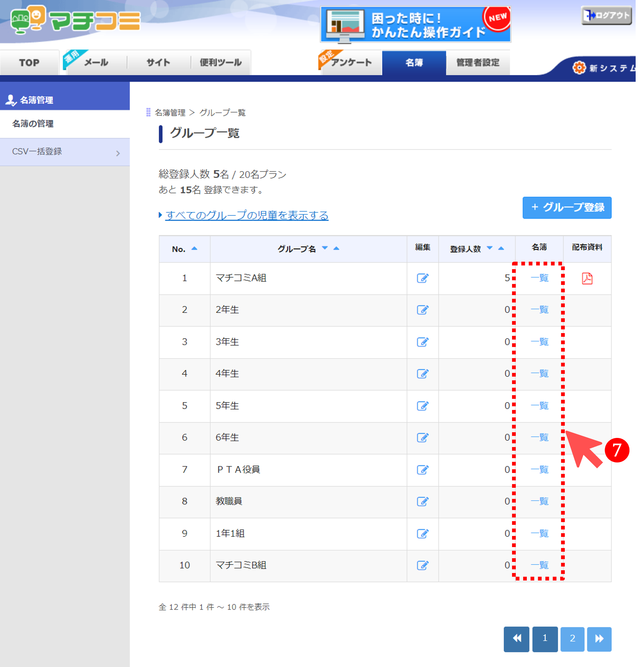The image size is (644, 667).
Task: Edit the 1年1組 group via pencil icon
Action: [x=423, y=534]
